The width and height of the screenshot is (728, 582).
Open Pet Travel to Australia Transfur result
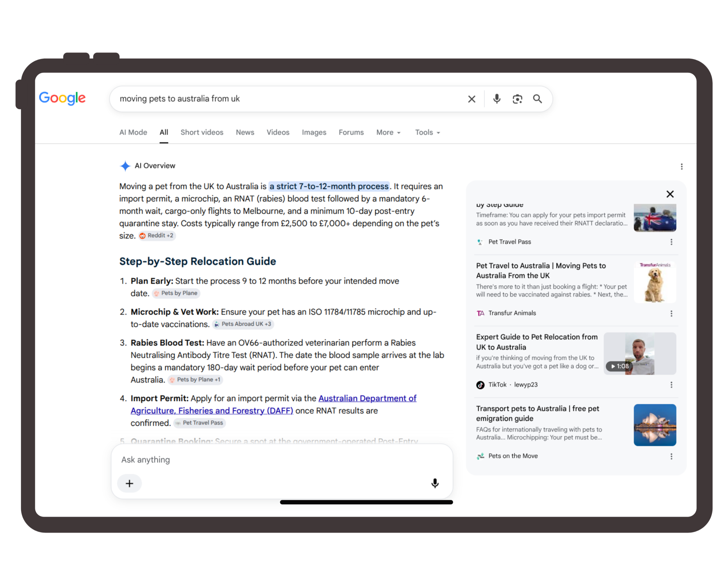pos(540,271)
